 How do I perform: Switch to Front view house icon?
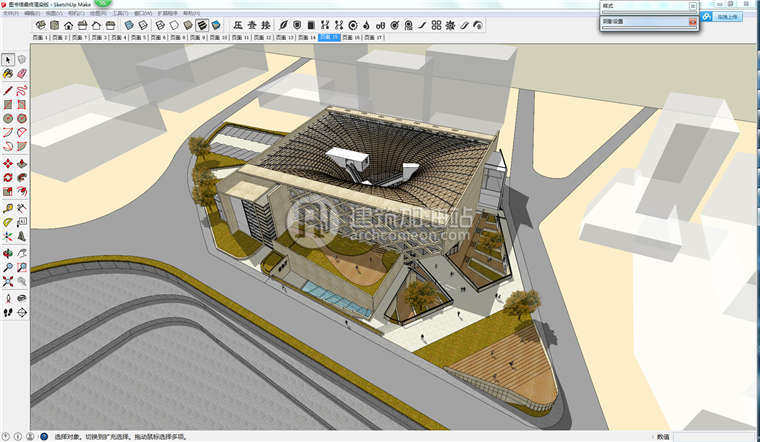[68, 25]
